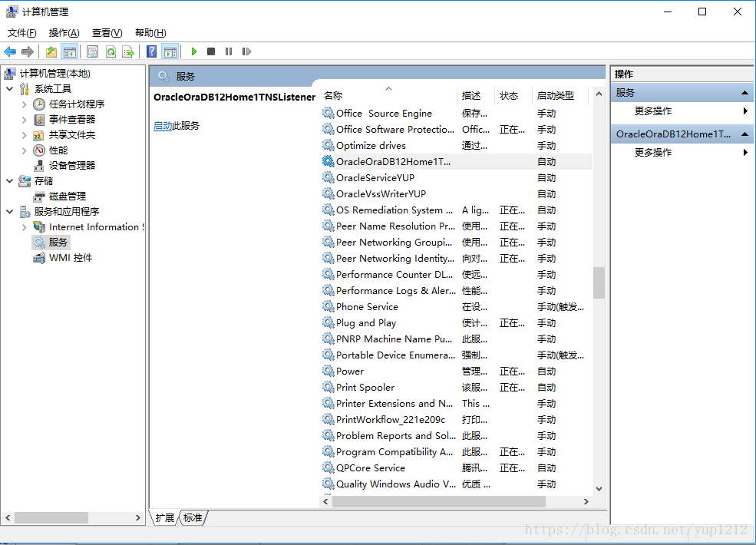Open 更多操作 submenu under 服务
This screenshot has height=545, width=756.
[653, 111]
